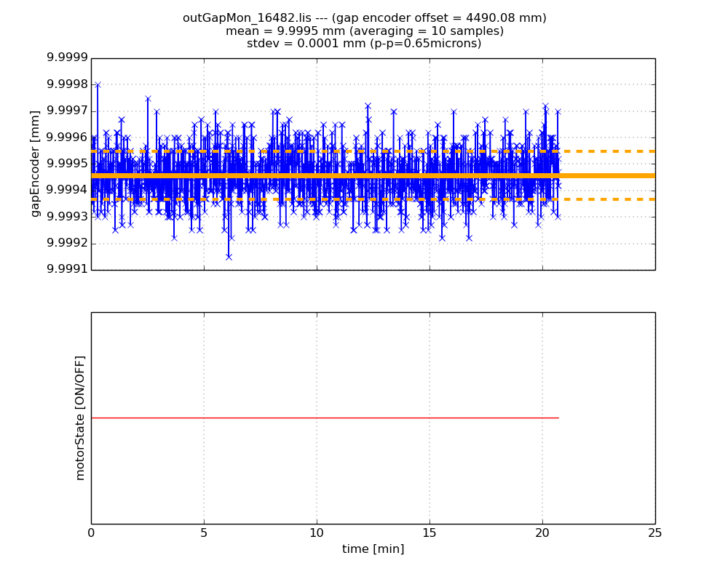
Task: Click the motorState [ON/OFF] y-axis label
Action: click(x=80, y=418)
